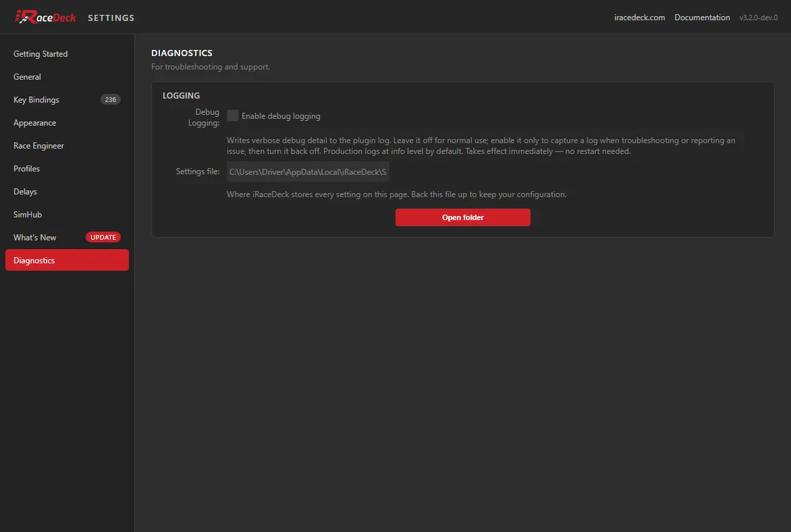Click the LOGGING section title

181,95
